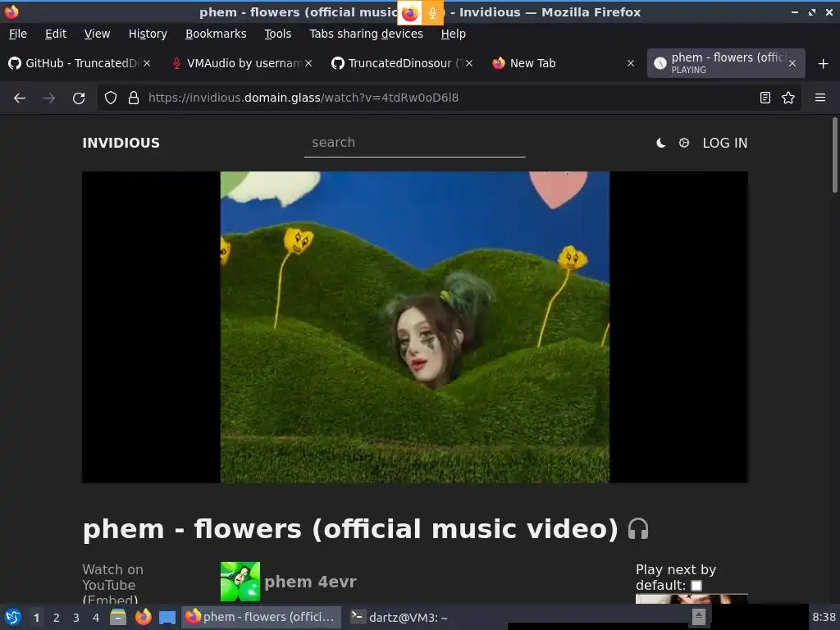
Task: Click the forward navigation arrow
Action: (x=48, y=98)
